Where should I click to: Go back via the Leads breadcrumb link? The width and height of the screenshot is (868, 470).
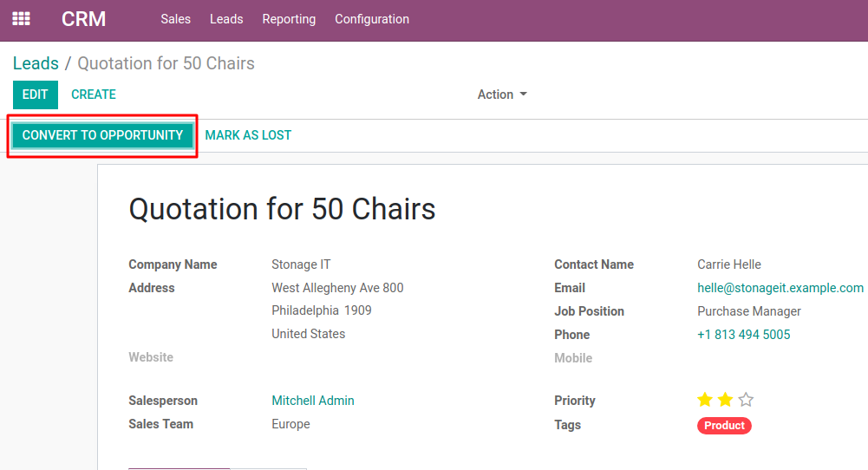tap(36, 63)
